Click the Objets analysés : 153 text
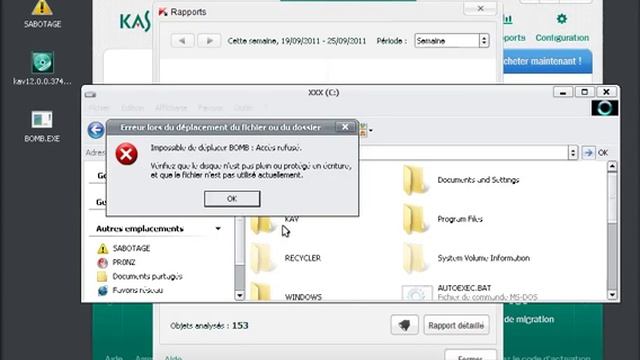This screenshot has height=360, width=640. [209, 325]
